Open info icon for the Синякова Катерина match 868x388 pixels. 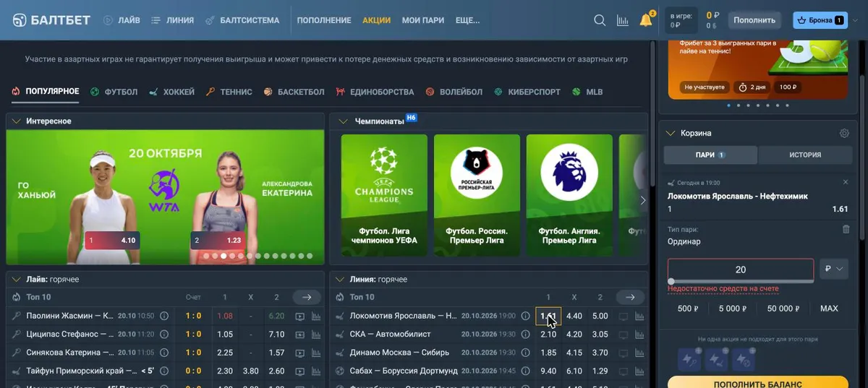tap(164, 353)
